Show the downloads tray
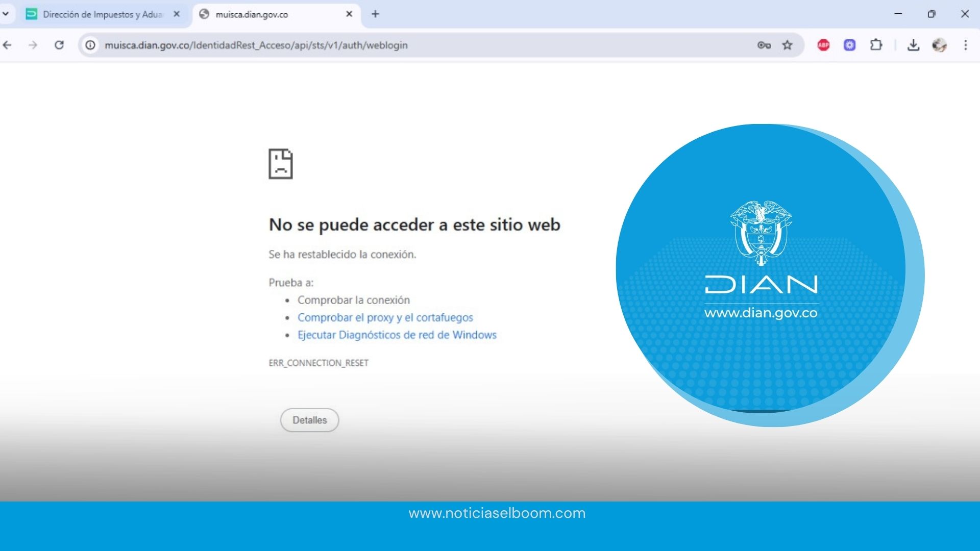This screenshot has height=551, width=980. tap(913, 45)
